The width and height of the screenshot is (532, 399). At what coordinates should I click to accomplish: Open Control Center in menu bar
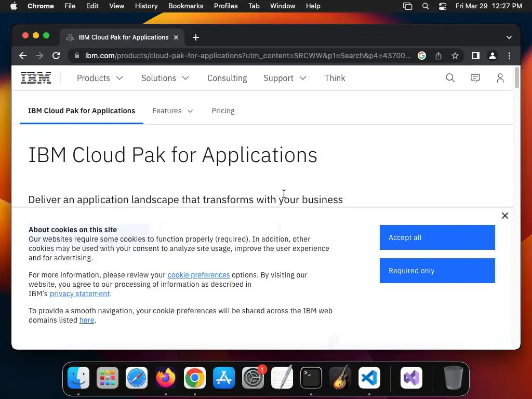click(x=443, y=6)
